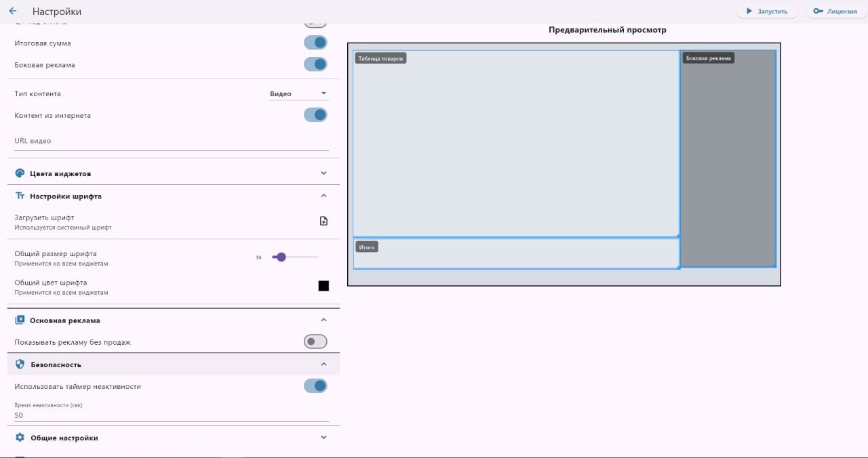The image size is (868, 458).
Task: Collapse the Безопасность section header
Action: point(174,365)
